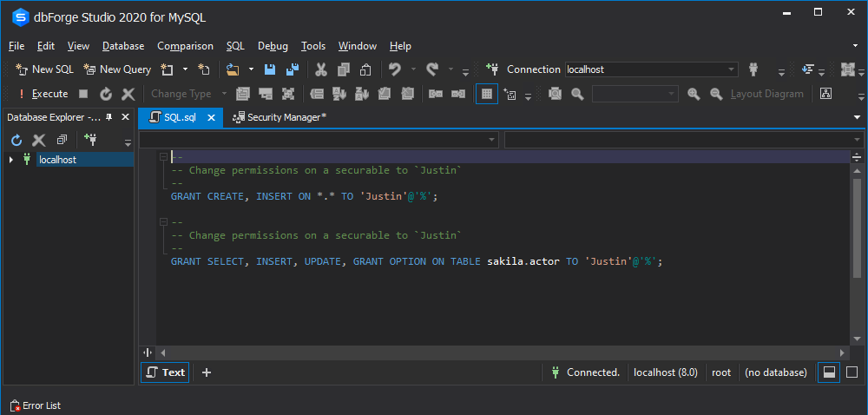Screen dimensions: 868x415
Task: Pin the Database Explorer panel
Action: (110, 117)
